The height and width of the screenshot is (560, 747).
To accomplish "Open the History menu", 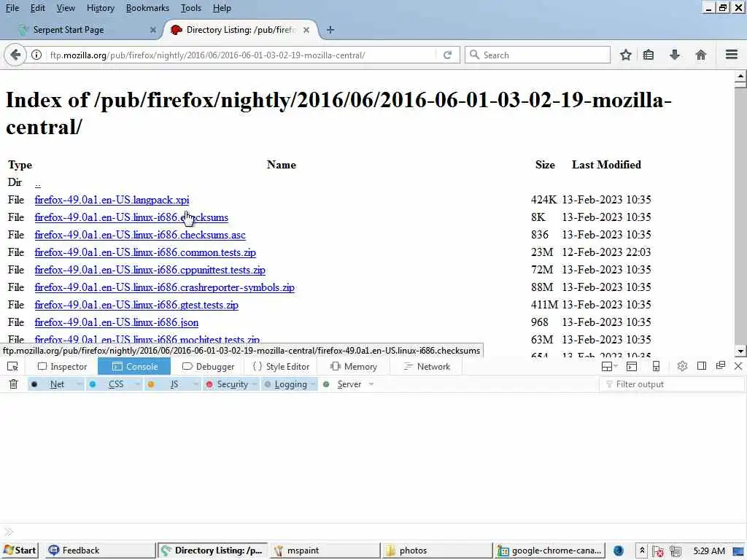I will pyautogui.click(x=100, y=8).
